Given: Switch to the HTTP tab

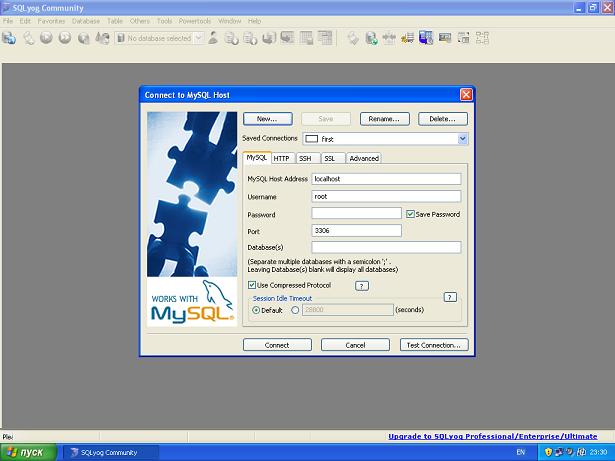Looking at the screenshot, I should [282, 158].
